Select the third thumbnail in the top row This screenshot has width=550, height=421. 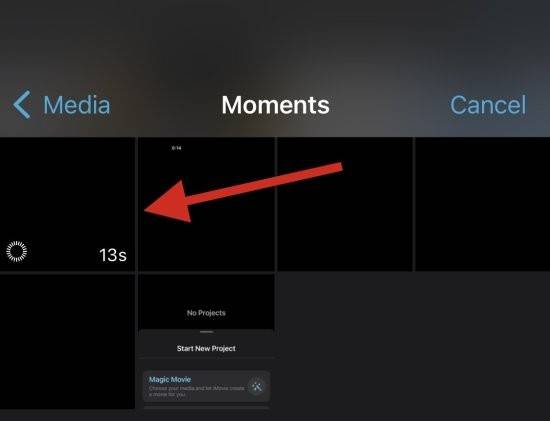[345, 204]
